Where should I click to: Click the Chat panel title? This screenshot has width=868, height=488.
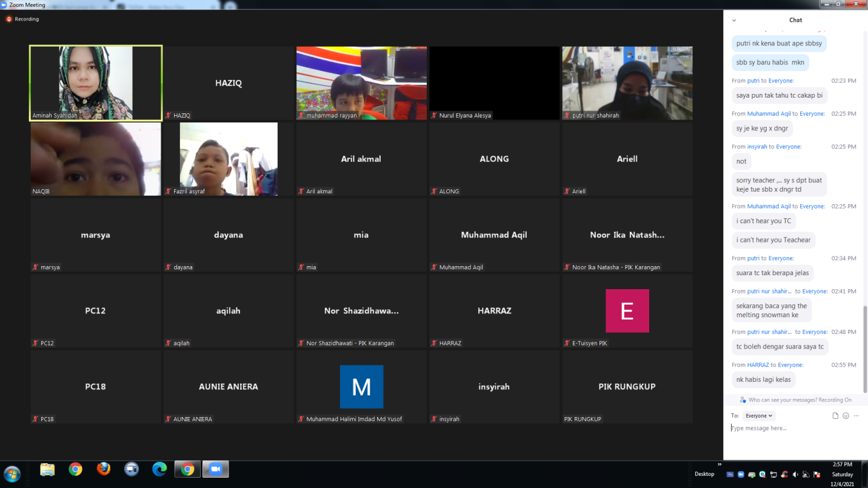click(x=795, y=20)
